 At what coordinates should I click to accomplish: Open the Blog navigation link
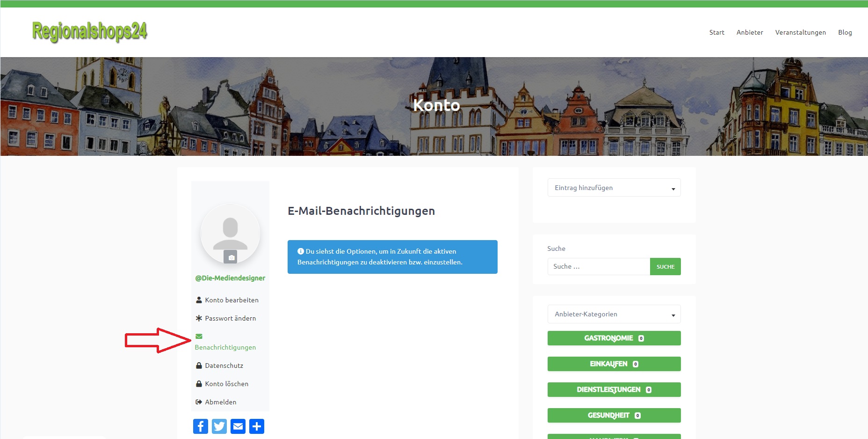point(845,32)
